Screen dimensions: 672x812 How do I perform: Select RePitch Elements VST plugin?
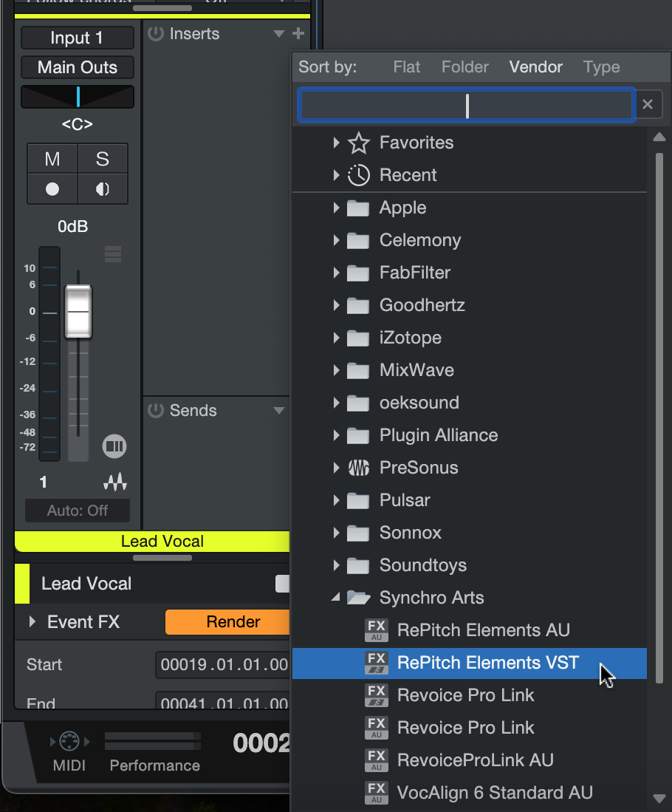tap(487, 663)
